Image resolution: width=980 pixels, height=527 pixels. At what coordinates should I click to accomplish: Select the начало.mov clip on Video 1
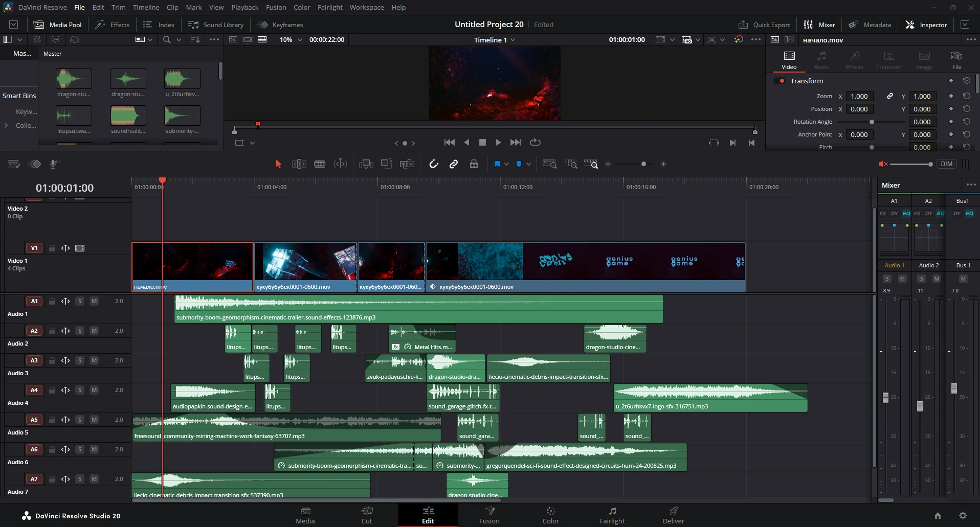(x=193, y=267)
